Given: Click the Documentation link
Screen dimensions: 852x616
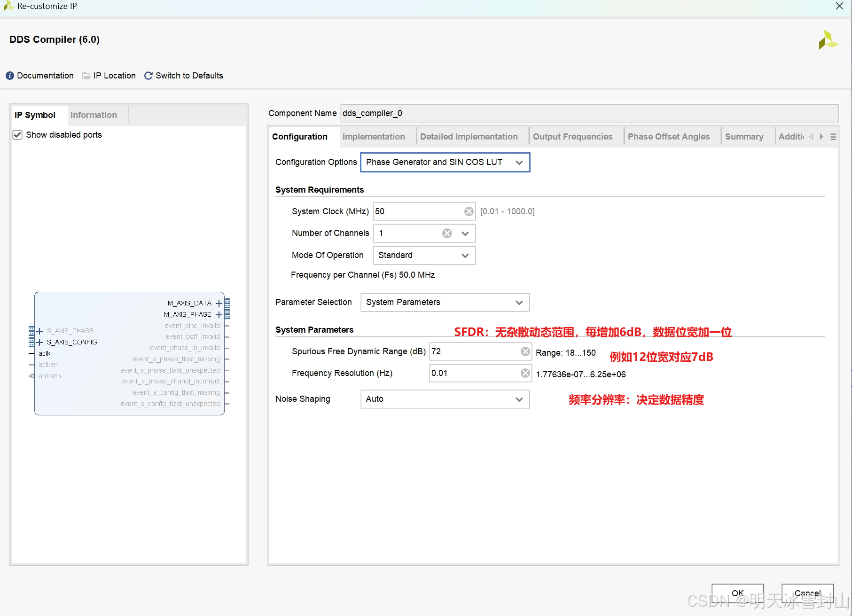Looking at the screenshot, I should coord(45,76).
